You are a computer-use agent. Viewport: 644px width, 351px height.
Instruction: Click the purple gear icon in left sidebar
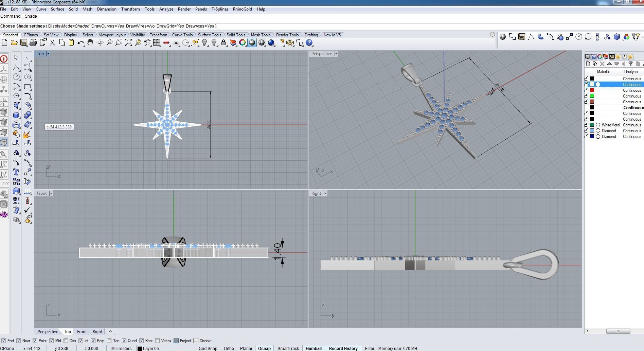click(x=4, y=214)
